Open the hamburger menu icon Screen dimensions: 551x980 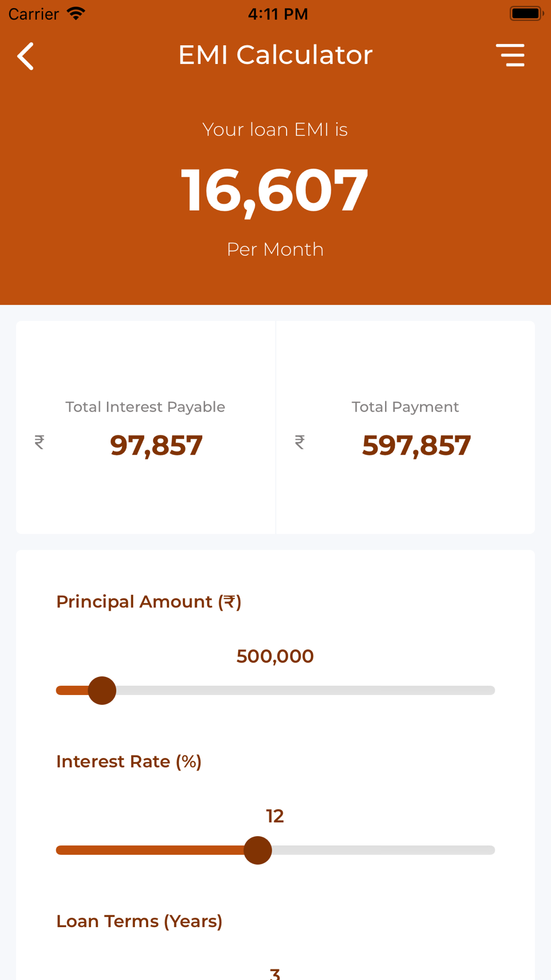click(510, 55)
